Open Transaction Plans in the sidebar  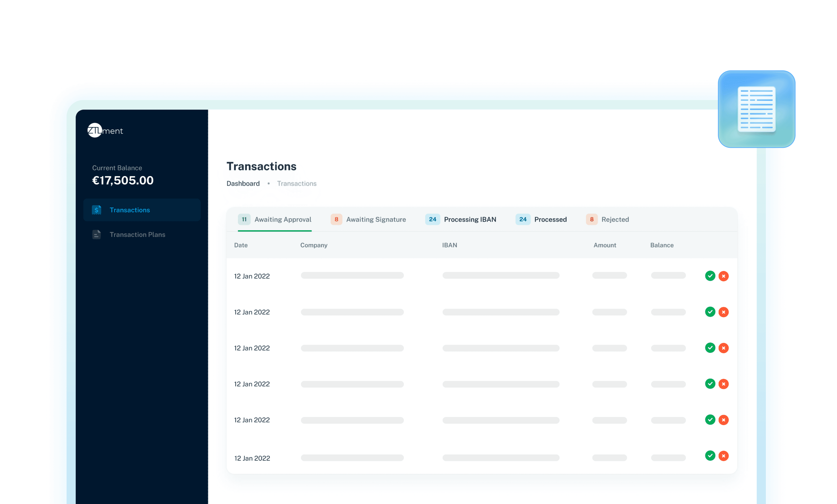(x=137, y=234)
